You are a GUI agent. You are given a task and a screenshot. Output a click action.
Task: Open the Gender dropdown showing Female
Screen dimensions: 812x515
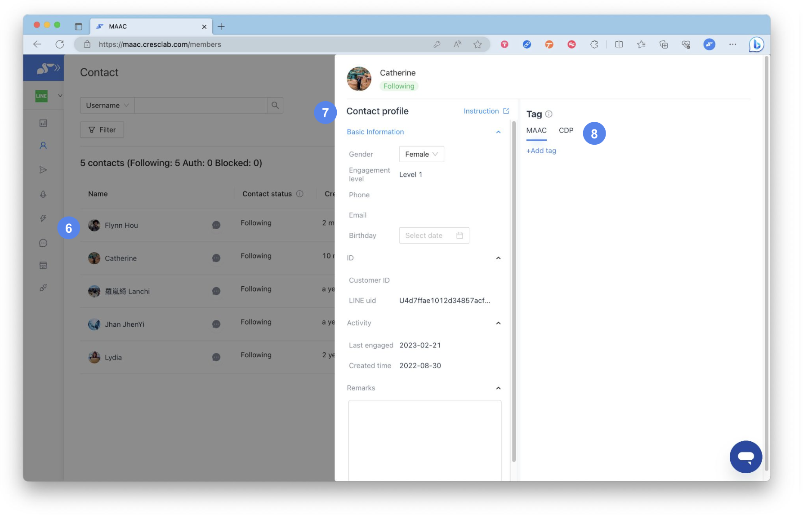421,154
